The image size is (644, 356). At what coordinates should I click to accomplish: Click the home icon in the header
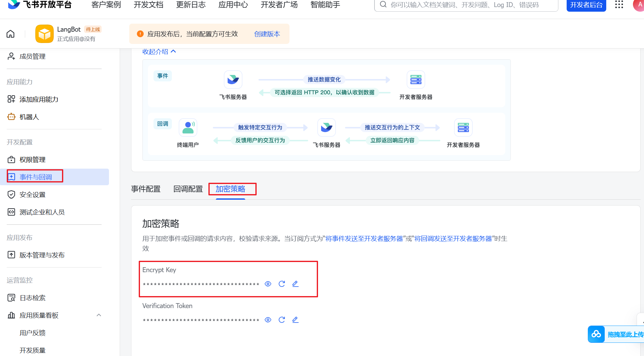point(10,34)
